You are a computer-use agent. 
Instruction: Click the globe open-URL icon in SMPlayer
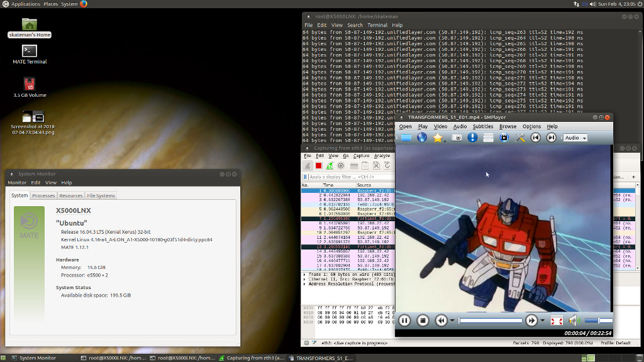422,138
